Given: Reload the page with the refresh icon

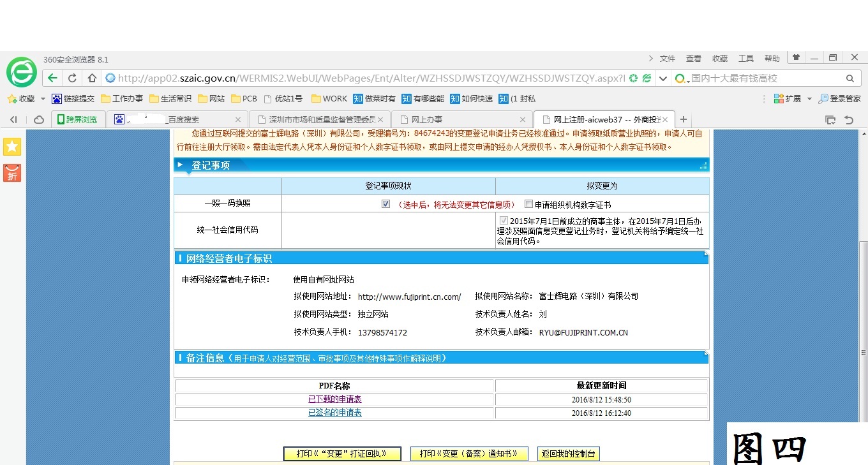Looking at the screenshot, I should point(72,78).
